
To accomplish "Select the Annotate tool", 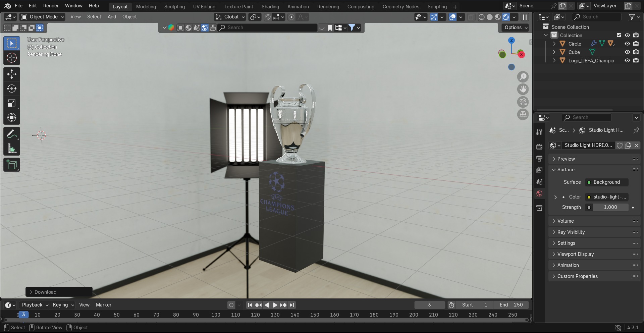I will pyautogui.click(x=12, y=134).
